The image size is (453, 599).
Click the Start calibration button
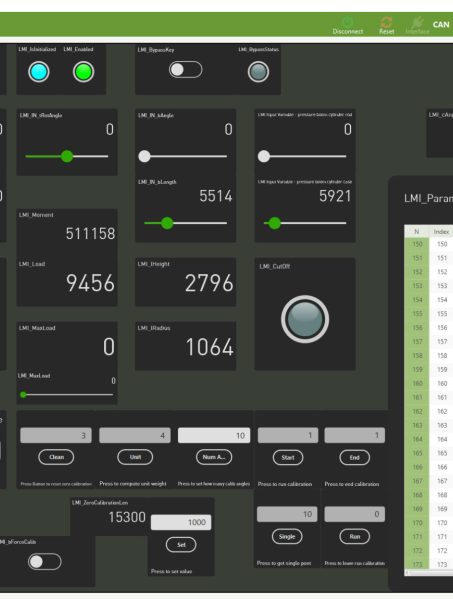288,457
